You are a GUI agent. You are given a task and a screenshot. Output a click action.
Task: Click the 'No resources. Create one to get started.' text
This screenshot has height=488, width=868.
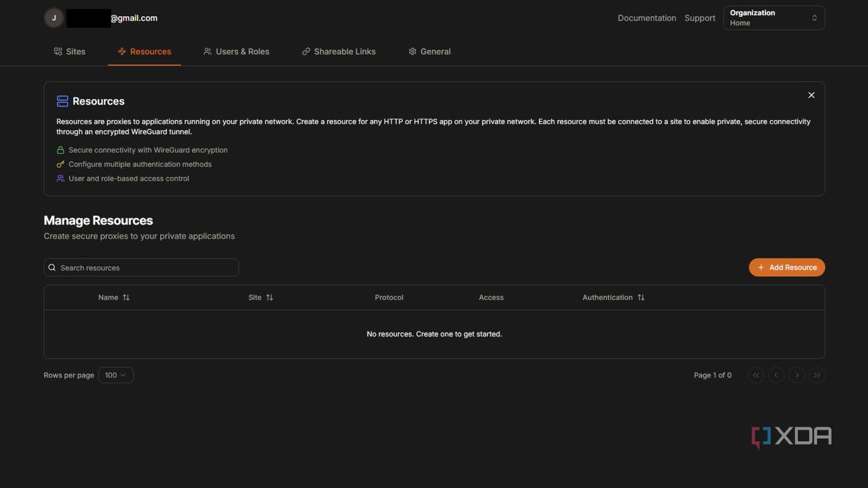434,334
